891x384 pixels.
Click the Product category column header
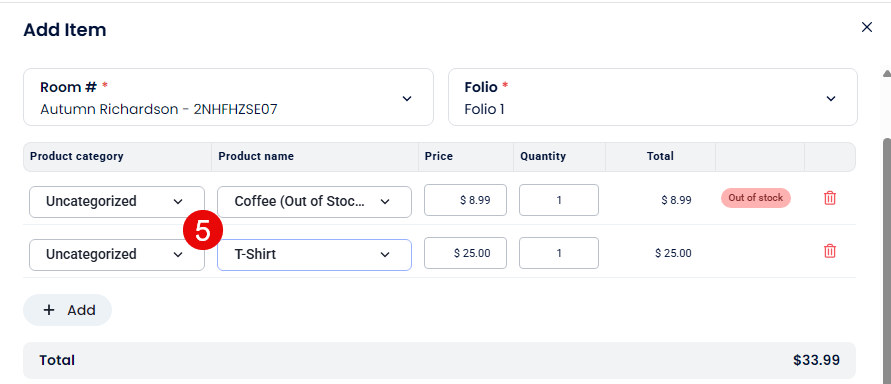77,156
